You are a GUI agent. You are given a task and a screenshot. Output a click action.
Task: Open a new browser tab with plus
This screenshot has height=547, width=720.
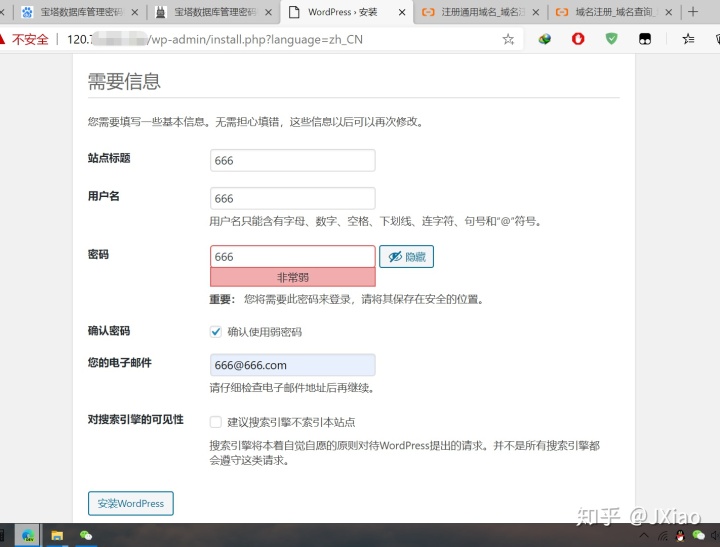point(693,12)
